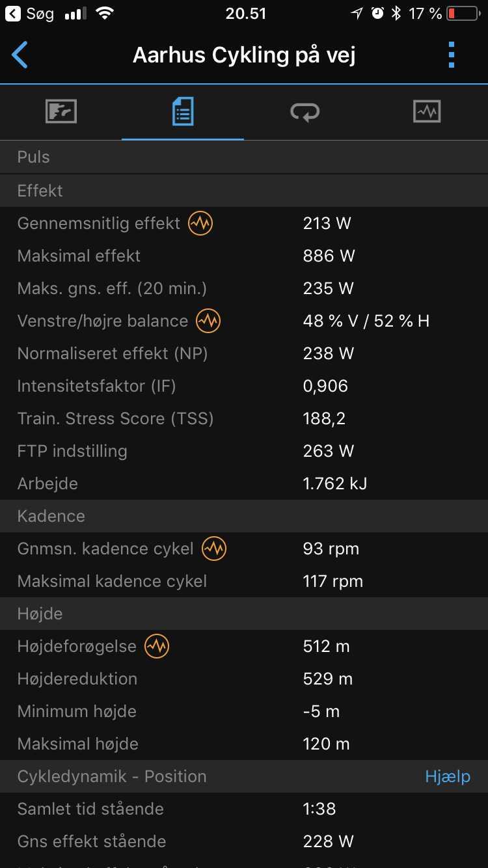488x868 pixels.
Task: Go back with the blue arrow
Action: (20, 55)
